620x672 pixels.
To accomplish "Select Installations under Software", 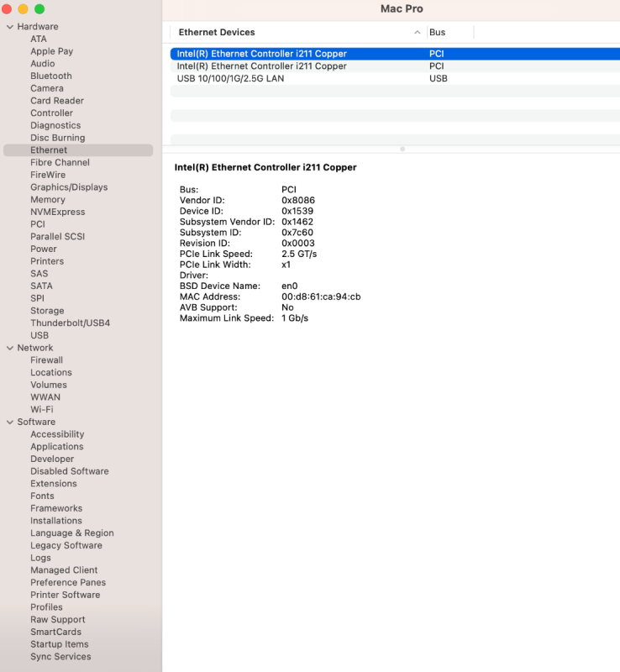I will (x=55, y=521).
